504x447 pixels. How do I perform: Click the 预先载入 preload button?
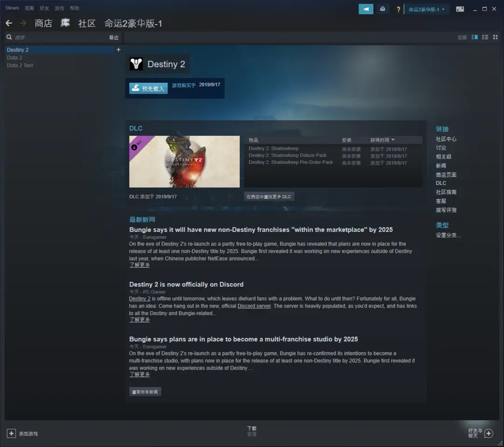148,88
